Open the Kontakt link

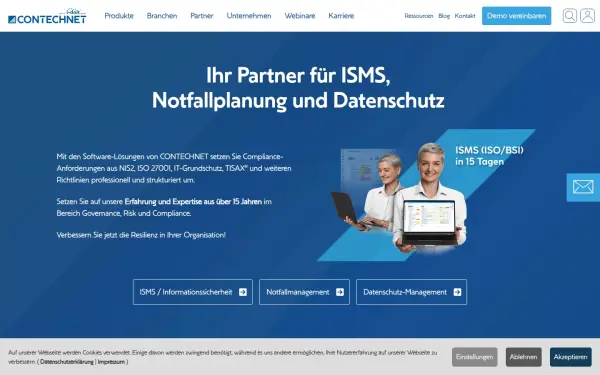click(x=465, y=16)
